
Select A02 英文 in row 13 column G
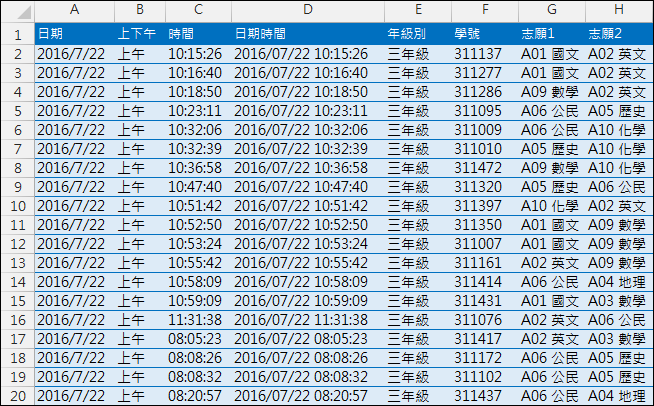552,263
